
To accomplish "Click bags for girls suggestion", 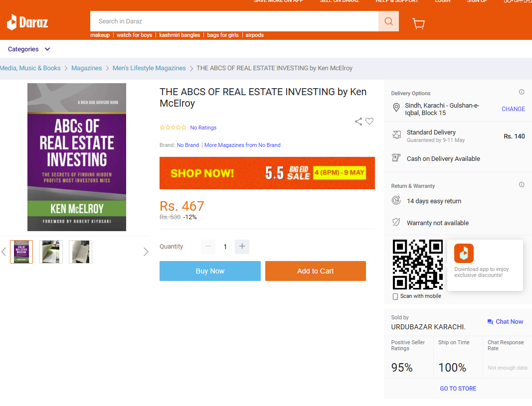I will pos(223,35).
